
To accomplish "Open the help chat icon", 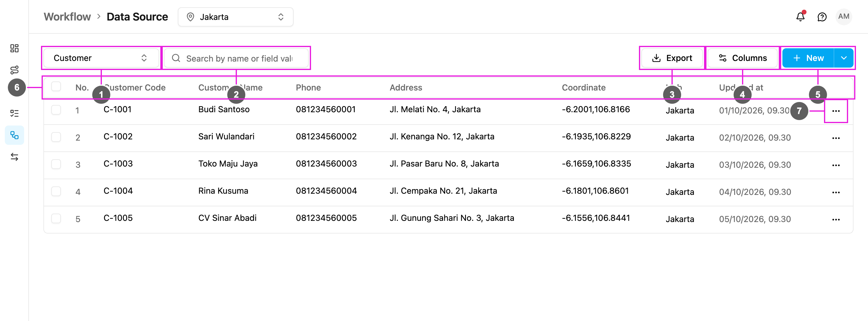I will [x=822, y=17].
